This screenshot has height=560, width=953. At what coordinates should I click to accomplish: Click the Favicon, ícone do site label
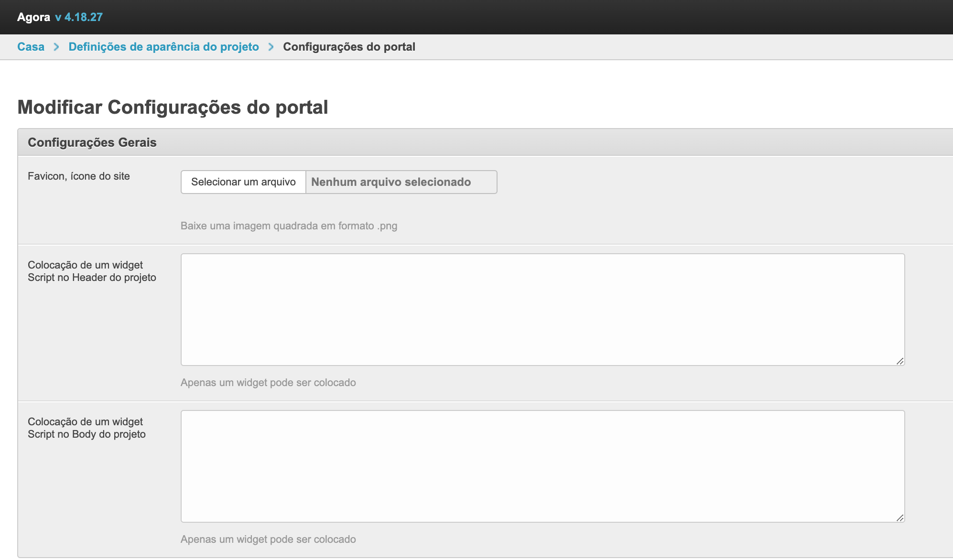pyautogui.click(x=79, y=176)
